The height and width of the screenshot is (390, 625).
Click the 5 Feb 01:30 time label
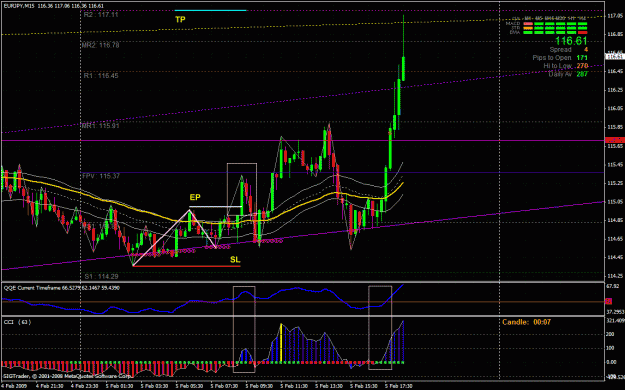(119, 386)
